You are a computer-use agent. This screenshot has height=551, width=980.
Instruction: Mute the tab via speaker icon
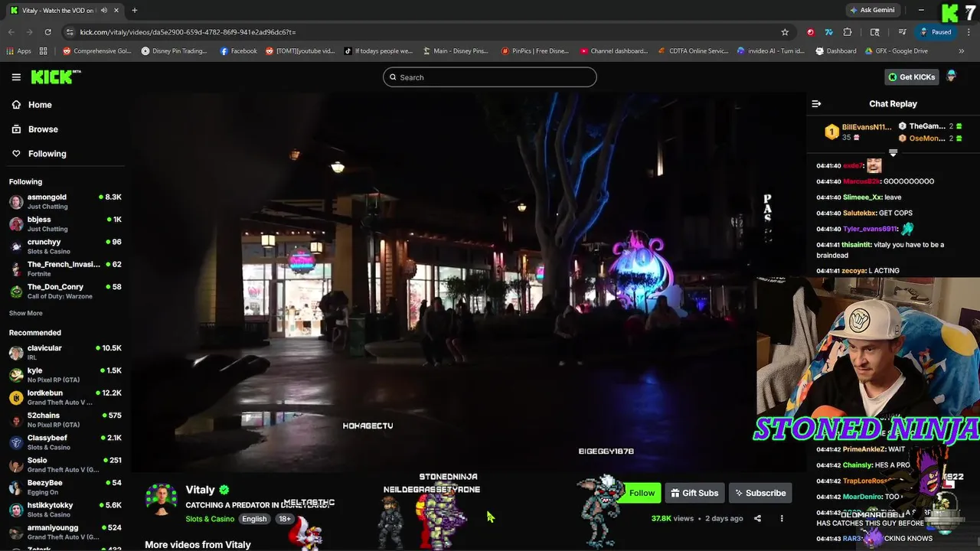coord(103,11)
